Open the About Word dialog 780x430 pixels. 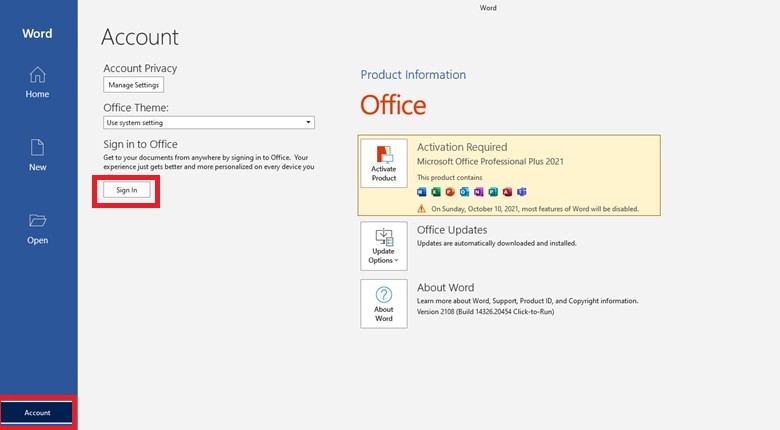pos(384,304)
